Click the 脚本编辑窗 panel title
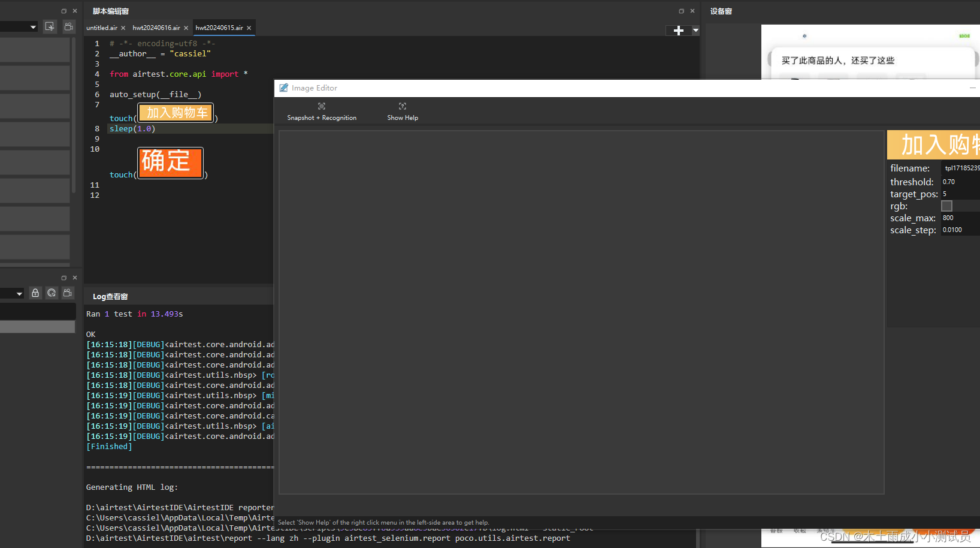The image size is (980, 548). (x=111, y=11)
